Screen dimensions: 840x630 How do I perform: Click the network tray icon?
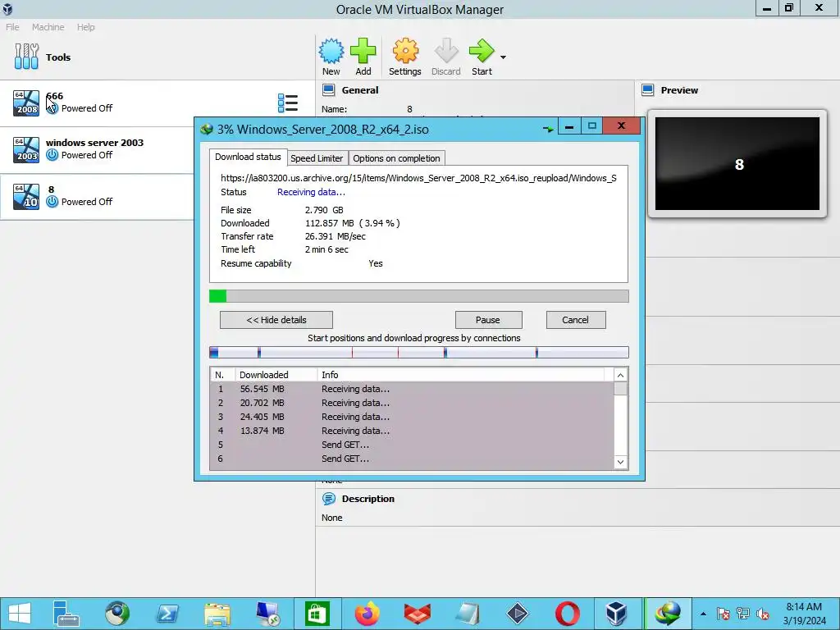coord(743,614)
